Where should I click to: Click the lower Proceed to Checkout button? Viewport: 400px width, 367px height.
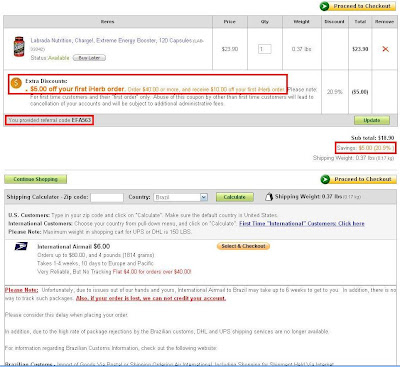pos(358,179)
